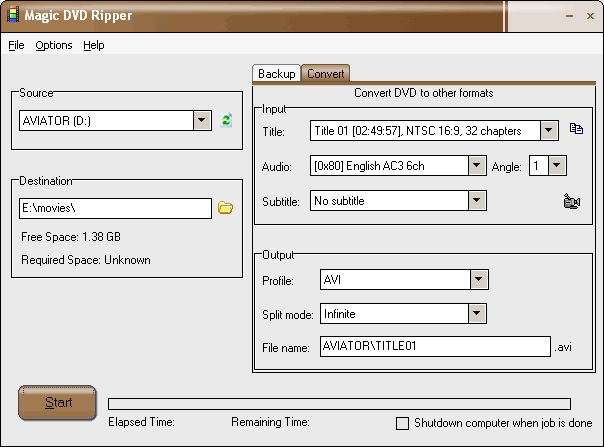
Task: Select the Convert tab
Action: [325, 74]
